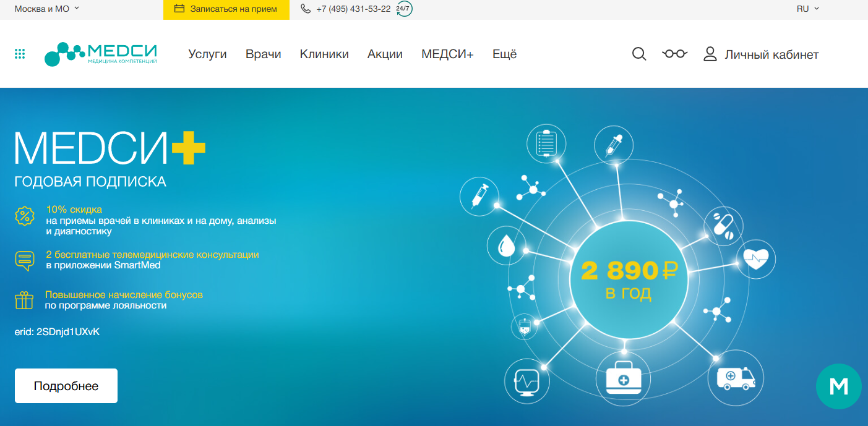The height and width of the screenshot is (426, 868).
Task: Toggle the glasses accessibility mode icon
Action: pos(675,54)
